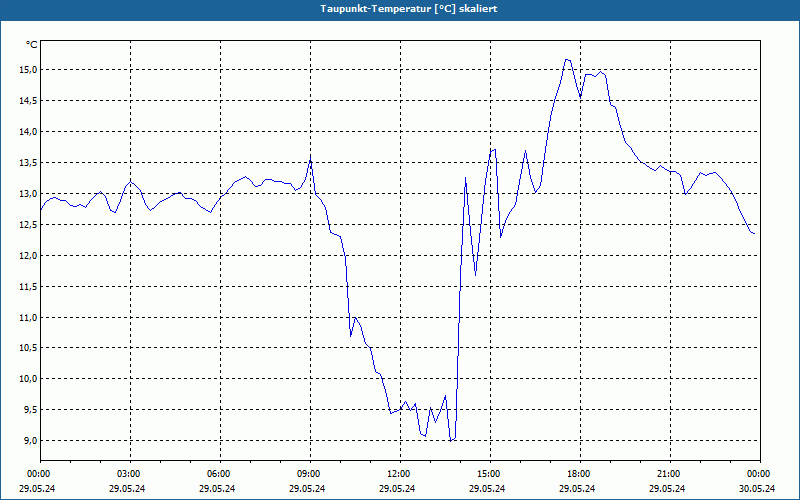Screen dimensions: 800x500
Task: Click the 9,0 y-axis label
Action: coord(31,440)
